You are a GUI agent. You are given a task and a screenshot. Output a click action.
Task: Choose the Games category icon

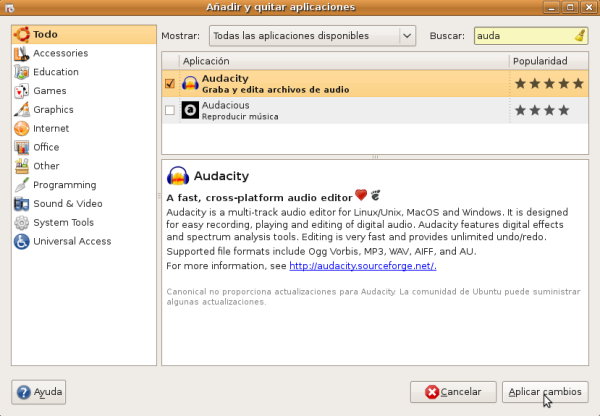[x=21, y=91]
